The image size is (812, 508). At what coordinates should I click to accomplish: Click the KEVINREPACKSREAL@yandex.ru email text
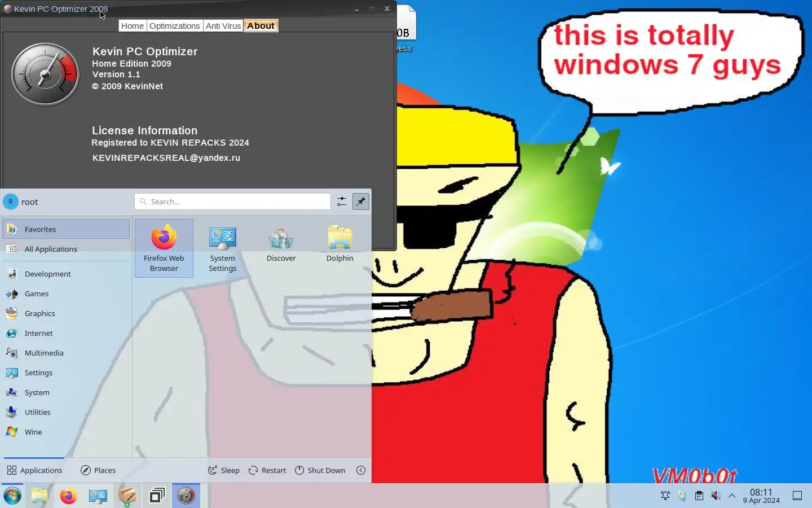166,158
